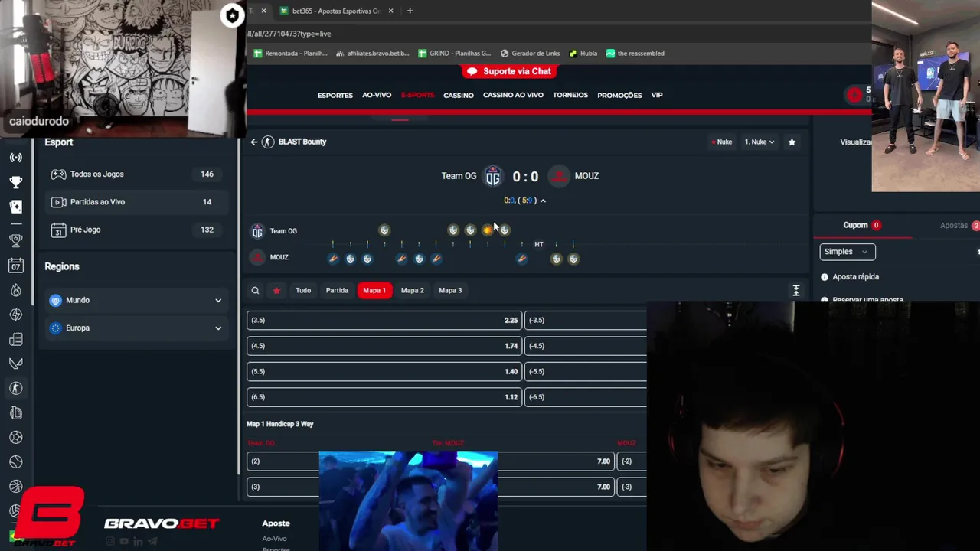Favorite the match with the header star
This screenshot has width=980, height=551.
click(x=792, y=142)
